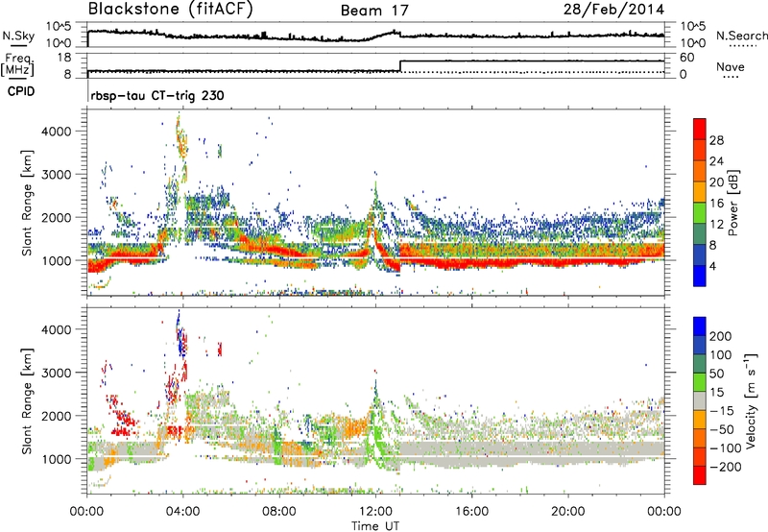Click the frequency step-up in the Freq. panel
This screenshot has height=532, width=768.
[x=400, y=65]
